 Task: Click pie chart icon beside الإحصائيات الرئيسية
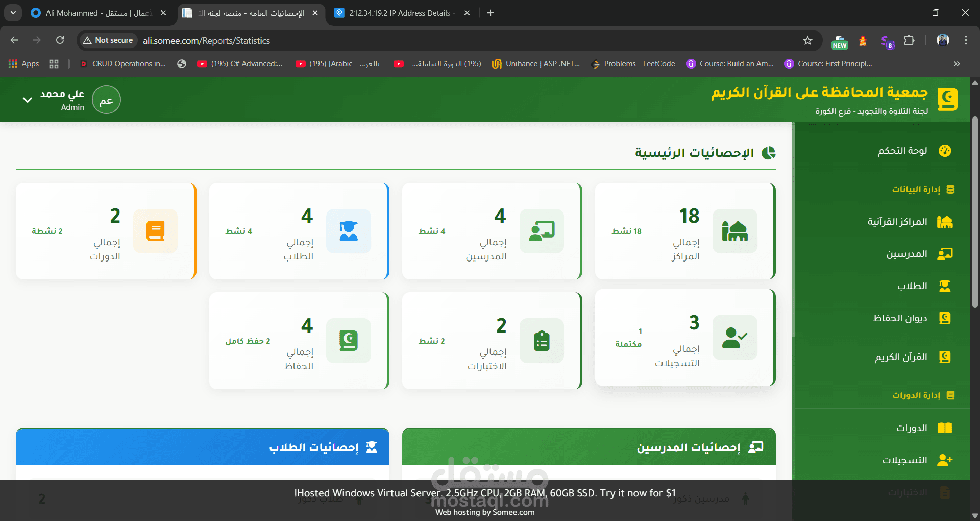tap(768, 153)
